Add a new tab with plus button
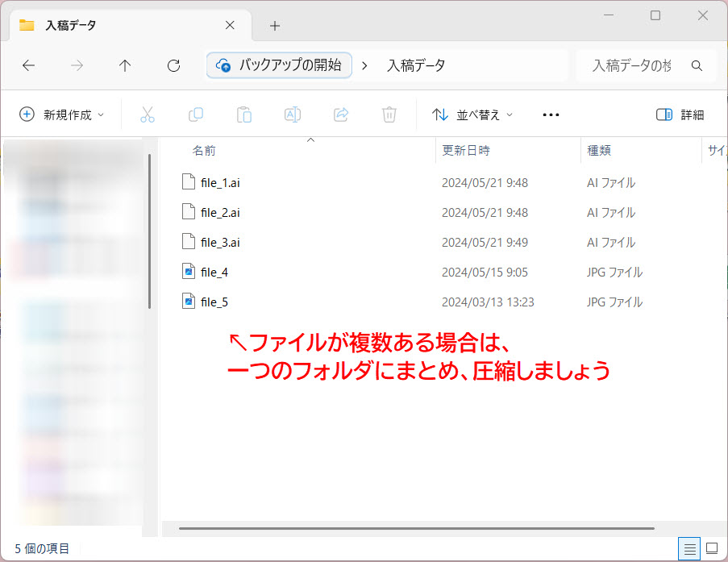Image resolution: width=728 pixels, height=562 pixels. point(275,26)
